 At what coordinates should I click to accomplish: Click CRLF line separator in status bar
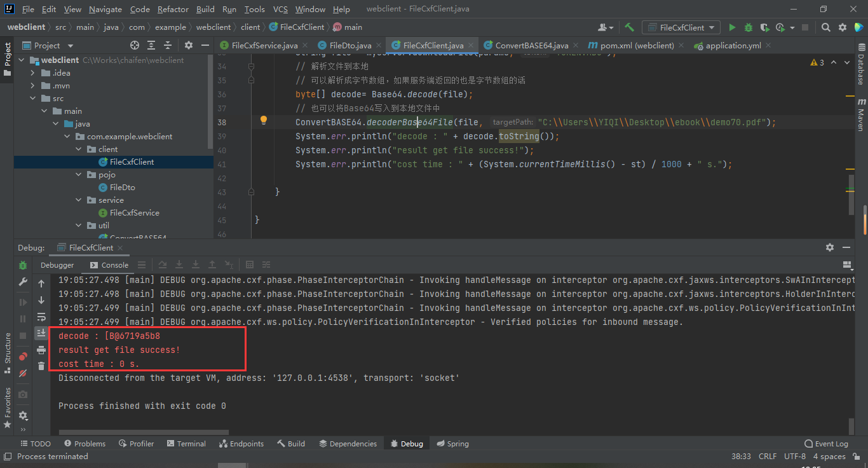pos(768,456)
